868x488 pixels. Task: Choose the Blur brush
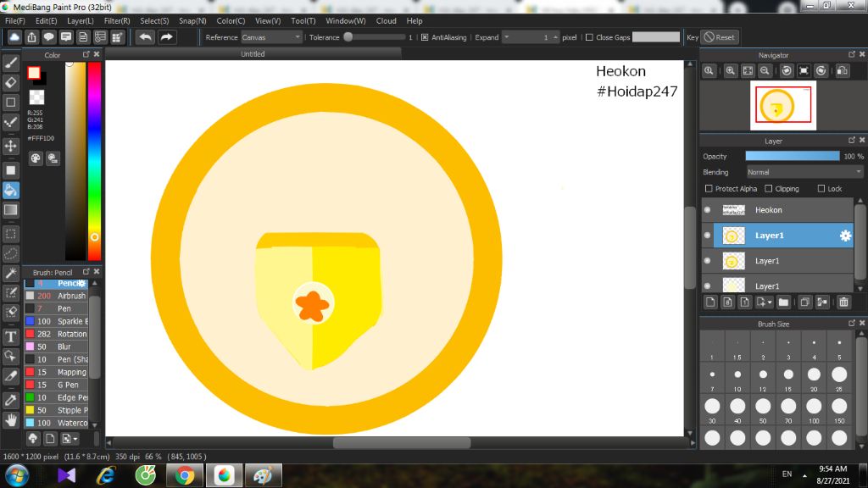pyautogui.click(x=56, y=347)
